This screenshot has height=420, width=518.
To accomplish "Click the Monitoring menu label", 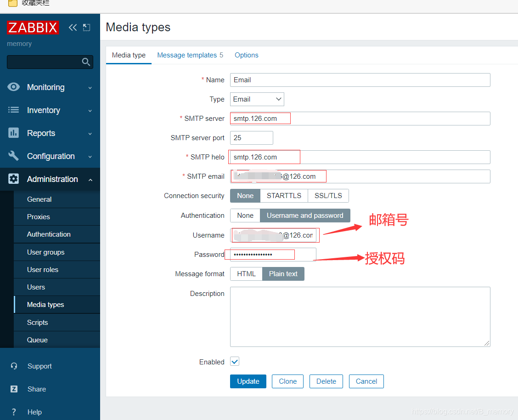I will tap(45, 87).
